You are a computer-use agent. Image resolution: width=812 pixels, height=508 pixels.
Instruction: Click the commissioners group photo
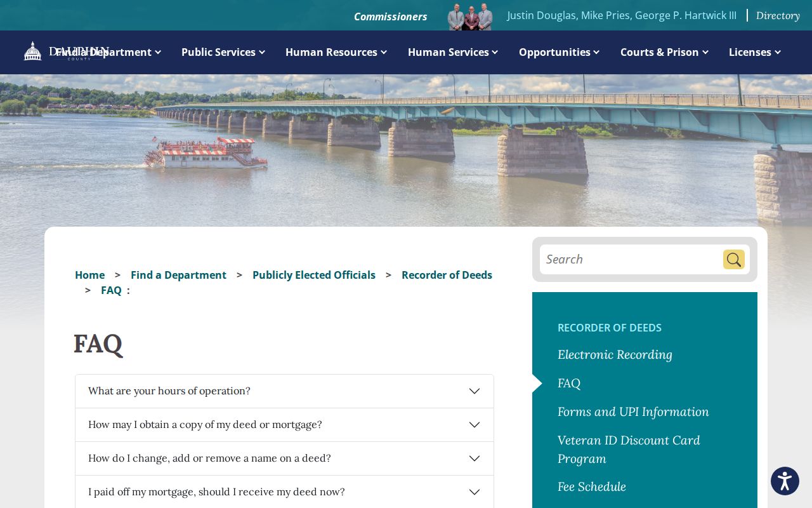pos(470,16)
